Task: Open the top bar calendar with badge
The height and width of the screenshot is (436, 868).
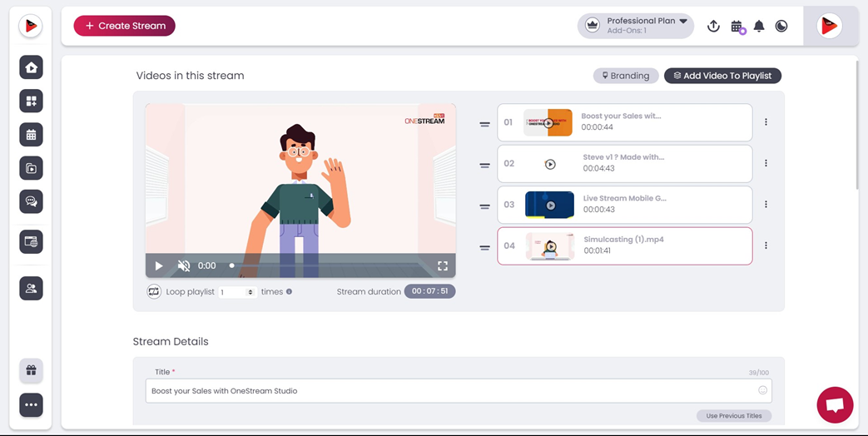Action: point(737,26)
